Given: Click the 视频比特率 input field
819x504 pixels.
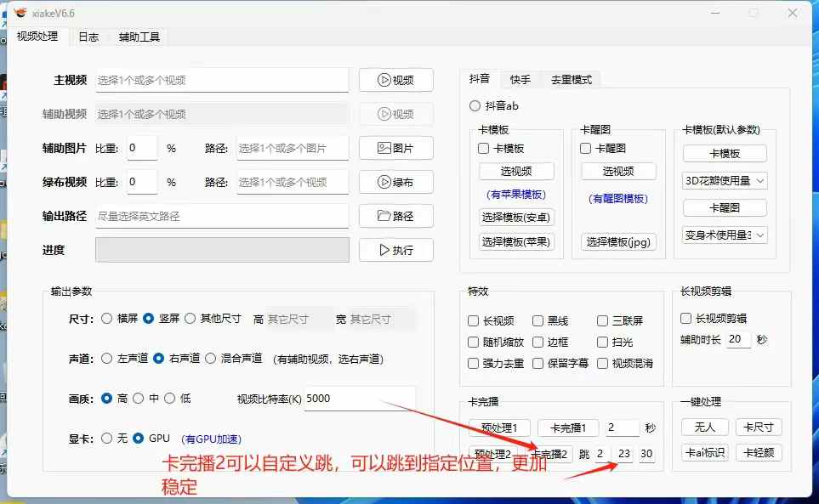Looking at the screenshot, I should pyautogui.click(x=360, y=399).
